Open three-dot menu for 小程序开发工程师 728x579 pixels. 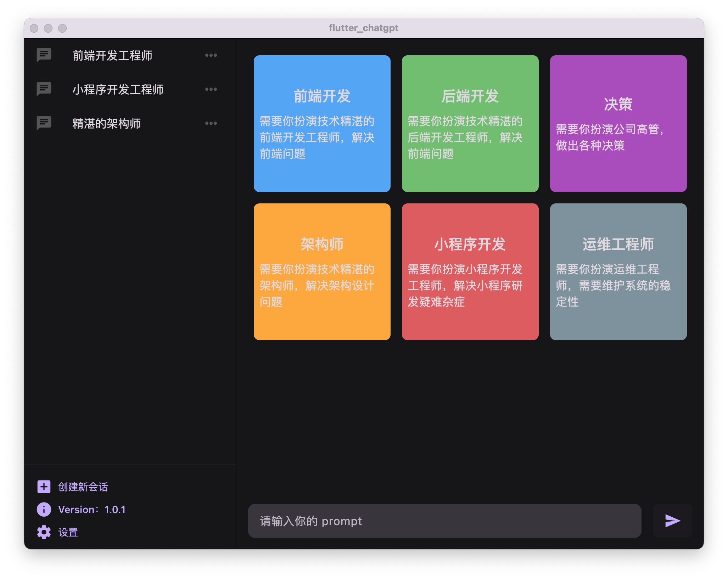pyautogui.click(x=211, y=89)
